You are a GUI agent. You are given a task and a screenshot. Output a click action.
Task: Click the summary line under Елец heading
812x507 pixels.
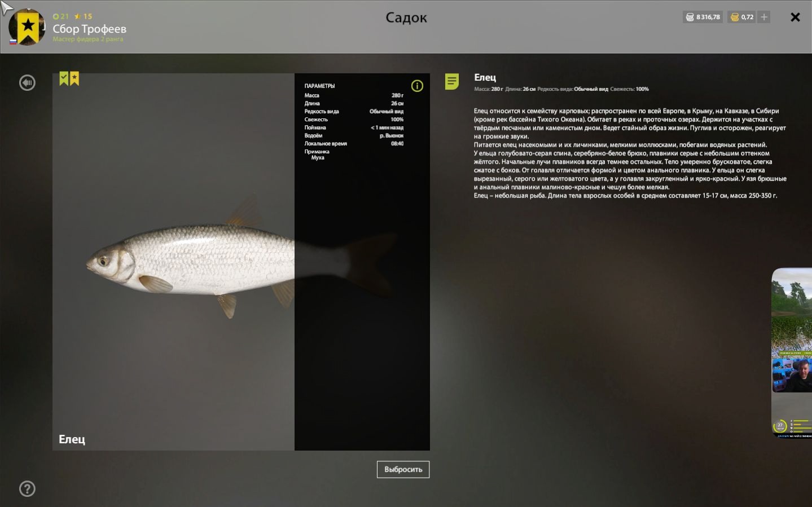(x=561, y=89)
